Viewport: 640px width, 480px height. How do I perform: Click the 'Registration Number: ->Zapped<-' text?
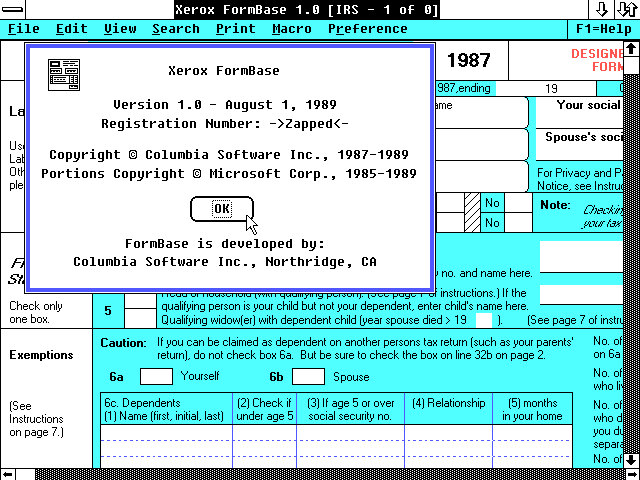(225, 123)
